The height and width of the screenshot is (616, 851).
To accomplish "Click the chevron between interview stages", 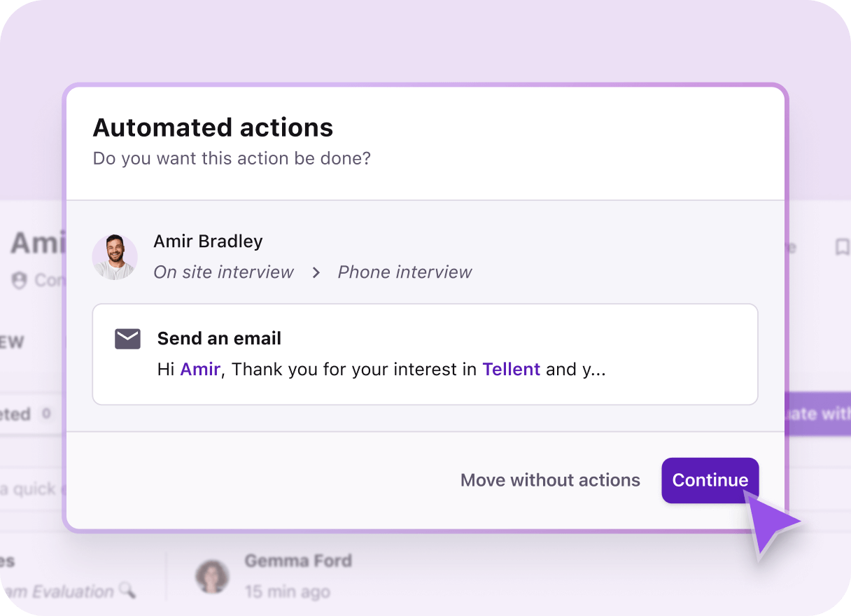I will tap(316, 272).
